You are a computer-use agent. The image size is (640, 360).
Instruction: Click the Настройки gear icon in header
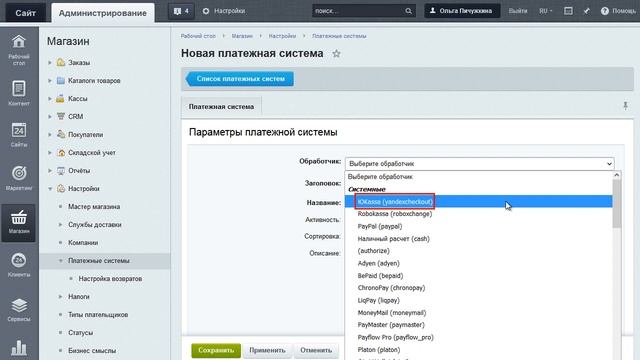click(x=206, y=11)
